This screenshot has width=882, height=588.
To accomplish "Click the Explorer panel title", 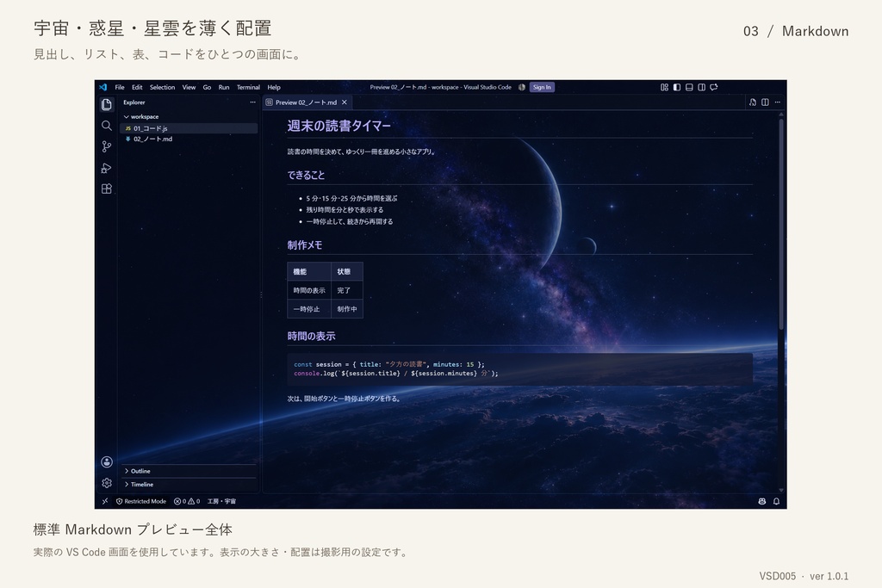I will click(134, 102).
